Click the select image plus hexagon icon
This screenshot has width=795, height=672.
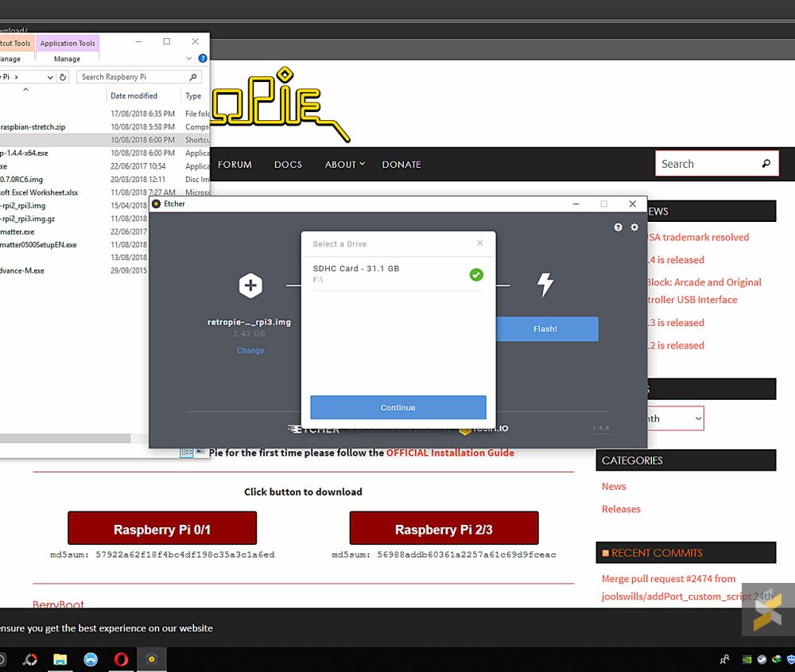tap(250, 286)
